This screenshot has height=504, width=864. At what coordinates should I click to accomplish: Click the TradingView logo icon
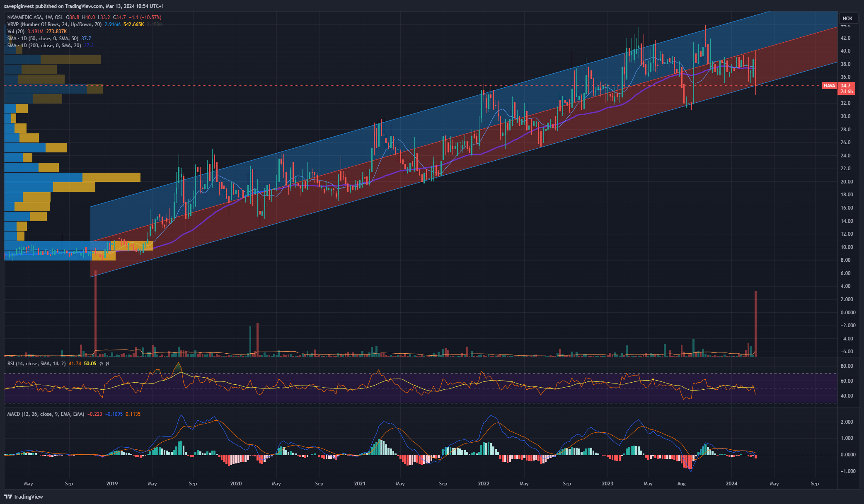click(8, 497)
